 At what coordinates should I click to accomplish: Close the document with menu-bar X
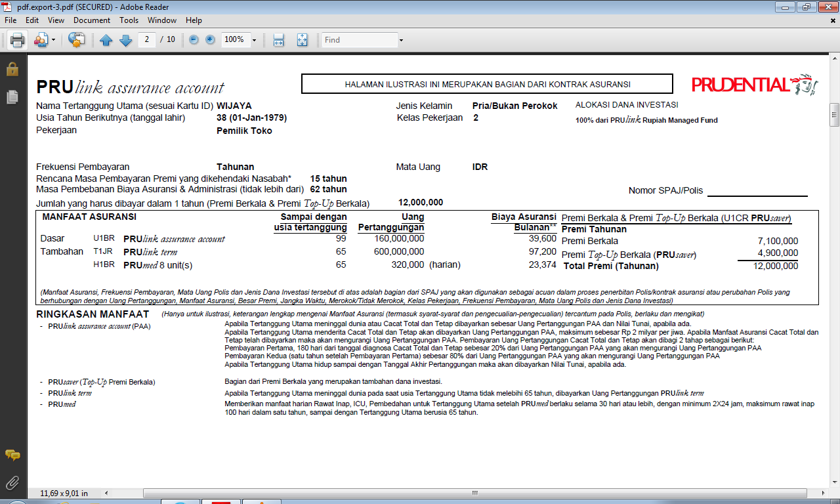(x=833, y=20)
